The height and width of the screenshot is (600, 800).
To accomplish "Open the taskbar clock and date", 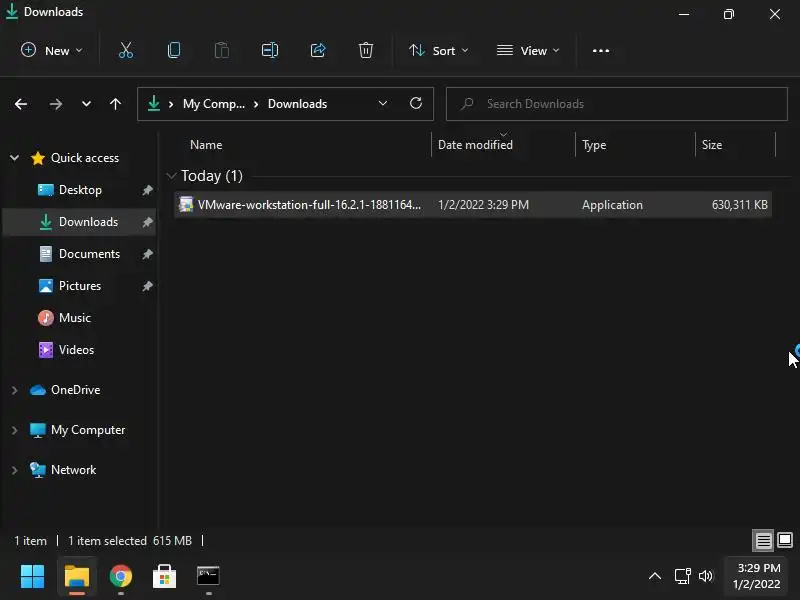I will [x=758, y=576].
